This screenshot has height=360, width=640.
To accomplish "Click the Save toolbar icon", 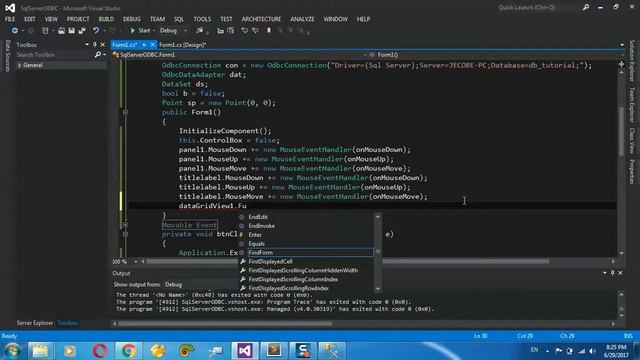I will 71,31.
